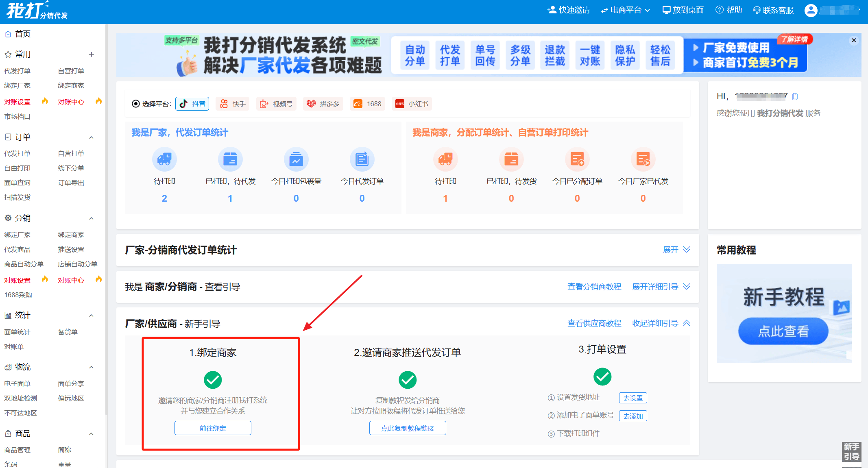Open 自营打单 under 常用
The height and width of the screenshot is (468, 868).
pos(71,71)
